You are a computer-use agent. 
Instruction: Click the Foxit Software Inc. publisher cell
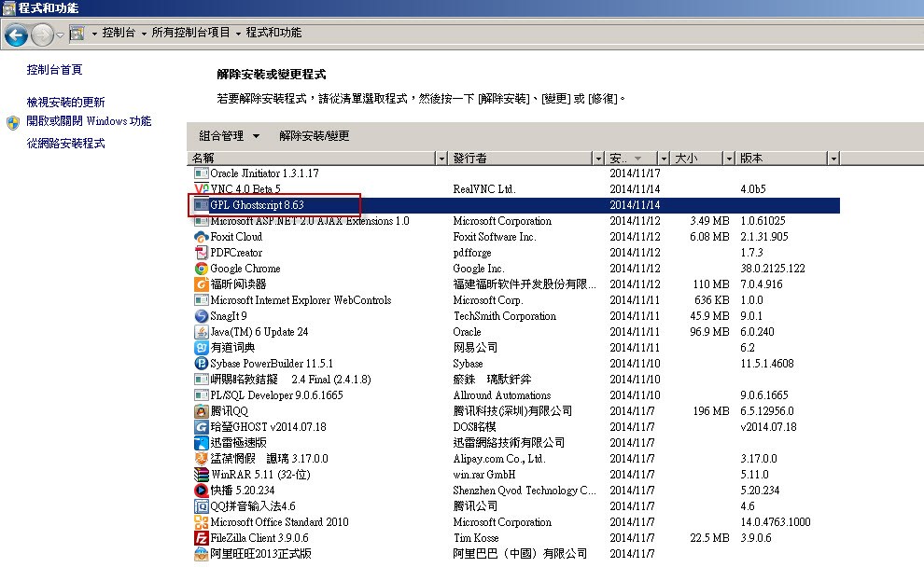coord(495,237)
